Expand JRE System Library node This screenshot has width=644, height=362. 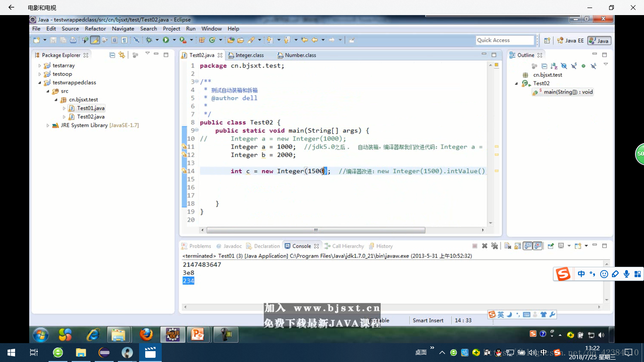[x=48, y=126]
